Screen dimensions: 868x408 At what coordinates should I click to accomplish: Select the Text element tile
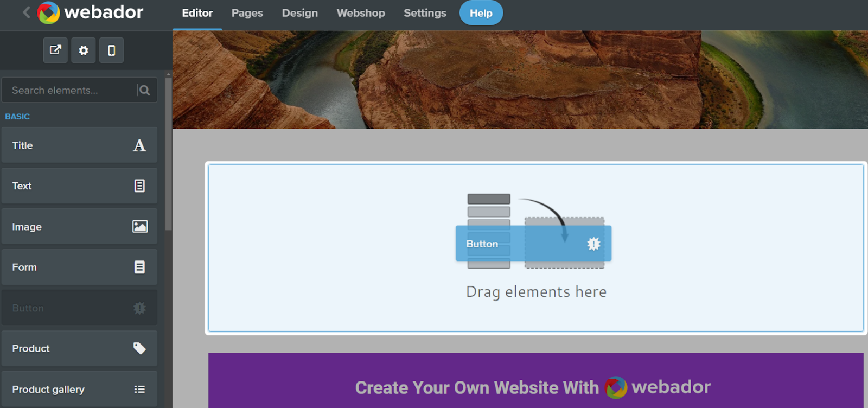click(79, 186)
